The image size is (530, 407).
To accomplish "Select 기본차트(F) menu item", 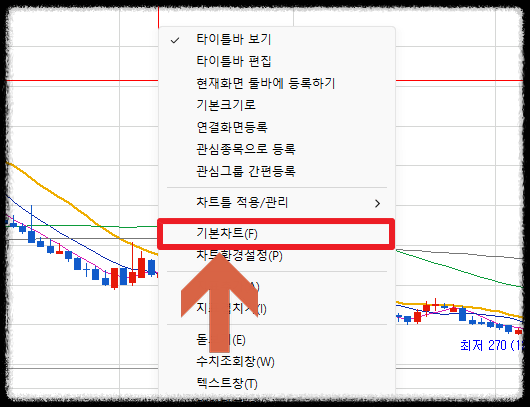I will point(276,234).
